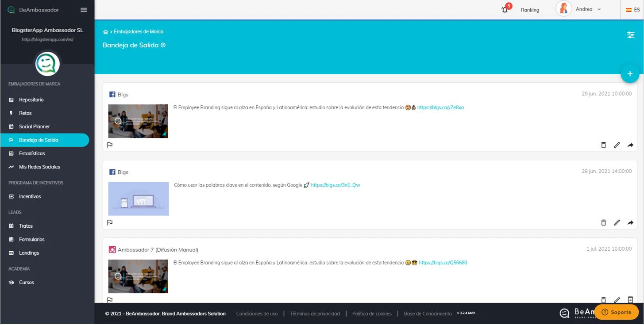Open the Ranking page
Image resolution: width=644 pixels, height=325 pixels.
click(x=530, y=10)
